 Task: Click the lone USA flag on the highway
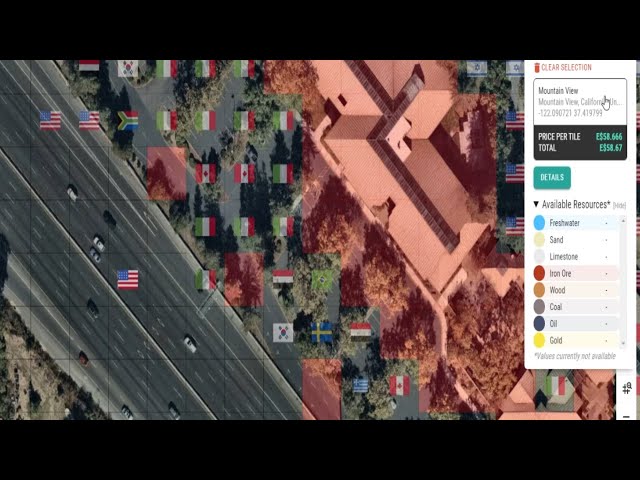coord(128,280)
